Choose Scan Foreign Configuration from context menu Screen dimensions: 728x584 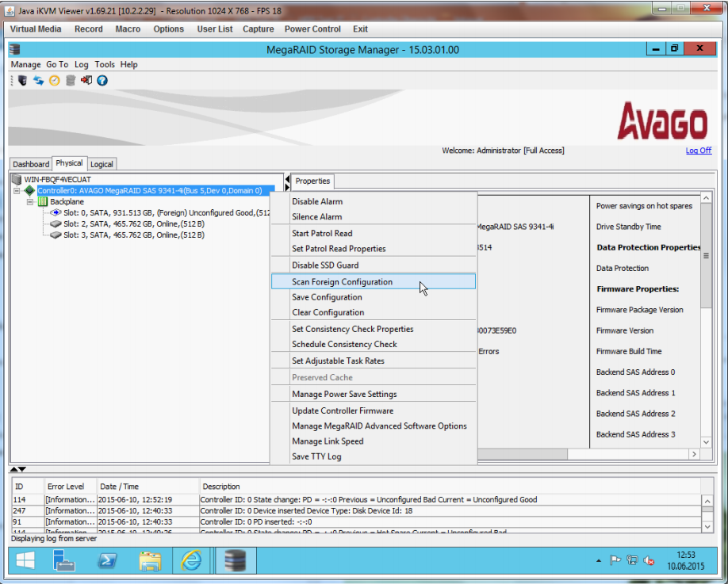point(342,281)
